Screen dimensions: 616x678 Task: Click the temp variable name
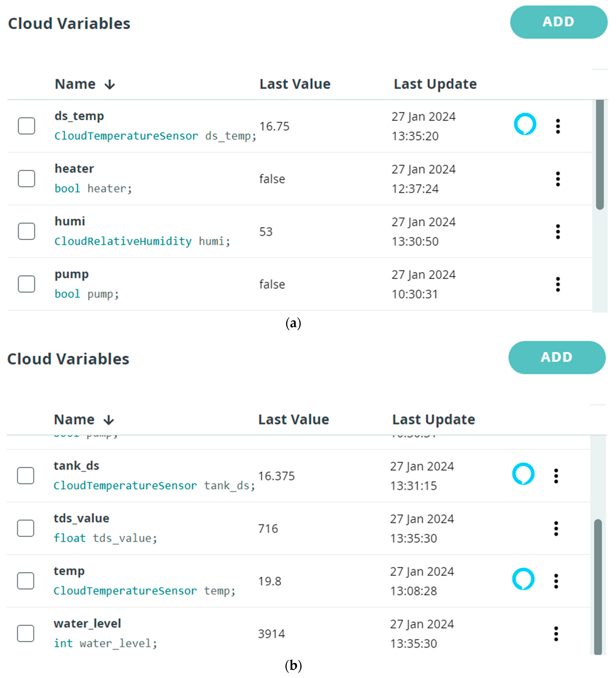(x=69, y=571)
